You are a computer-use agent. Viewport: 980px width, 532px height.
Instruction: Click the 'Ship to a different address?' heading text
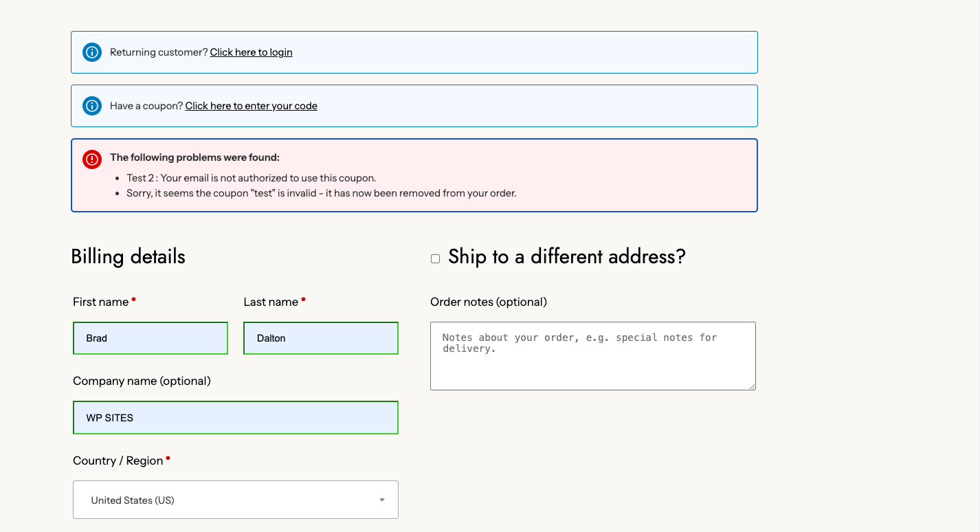(566, 257)
